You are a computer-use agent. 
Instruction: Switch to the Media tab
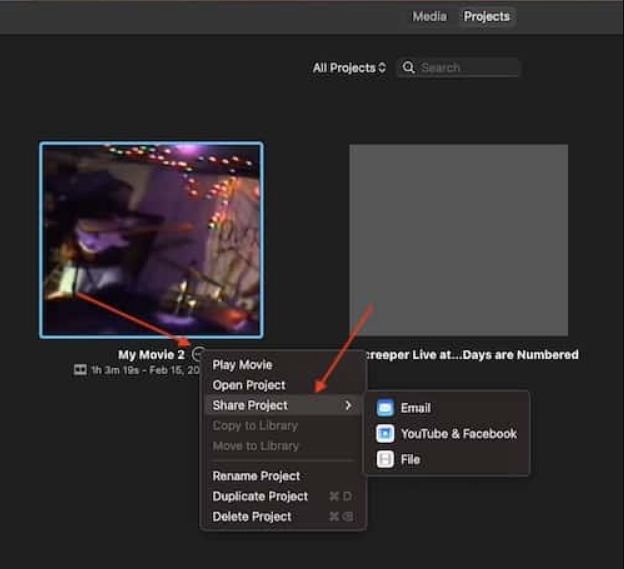pos(429,17)
